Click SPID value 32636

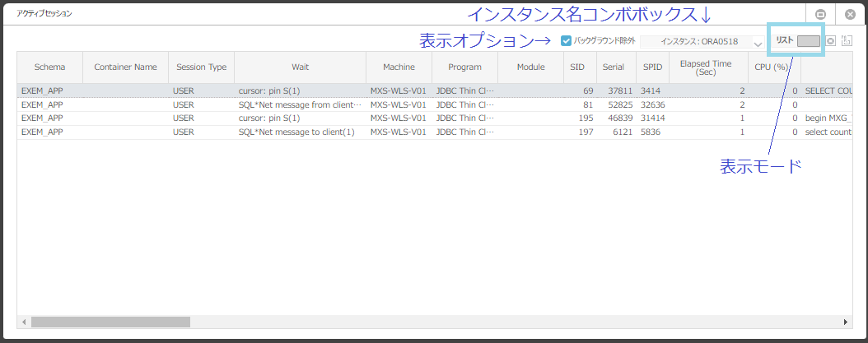tap(653, 104)
